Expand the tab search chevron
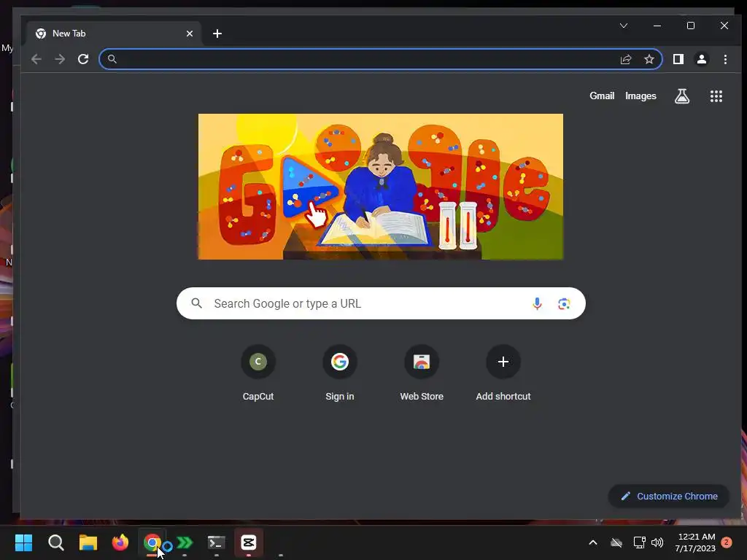747x560 pixels. coord(624,26)
